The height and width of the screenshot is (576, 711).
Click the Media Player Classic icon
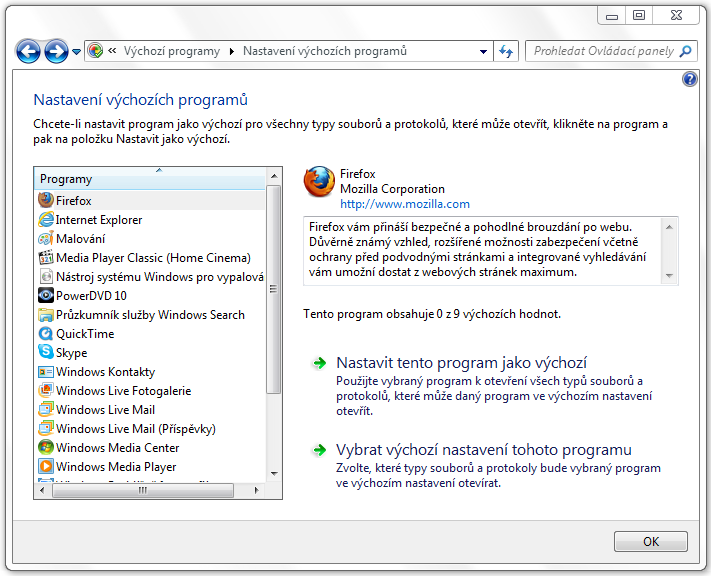[46, 258]
